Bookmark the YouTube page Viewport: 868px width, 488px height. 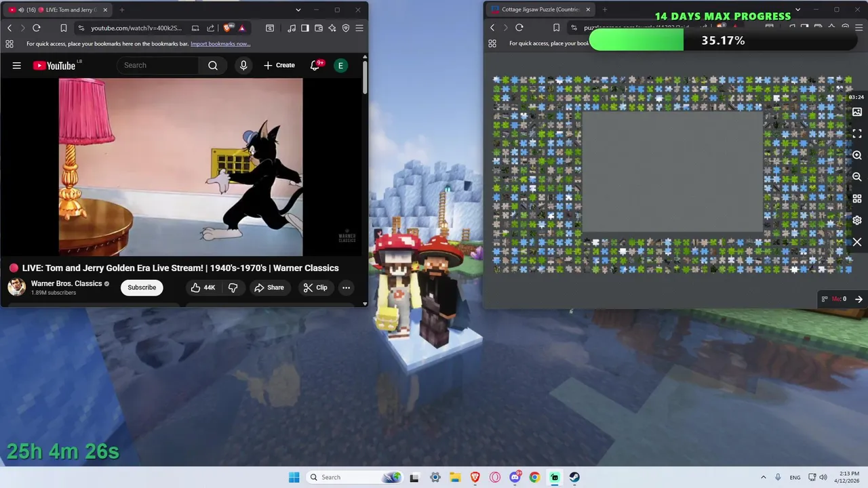(63, 28)
